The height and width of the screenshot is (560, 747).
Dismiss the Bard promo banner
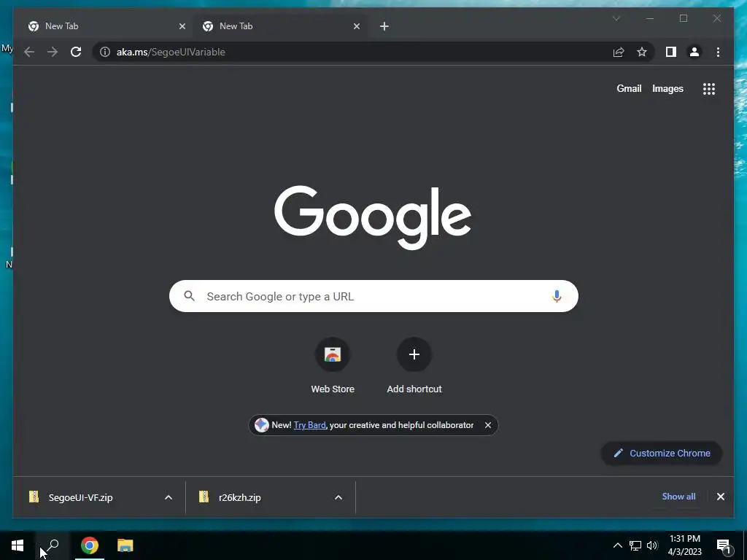[488, 425]
